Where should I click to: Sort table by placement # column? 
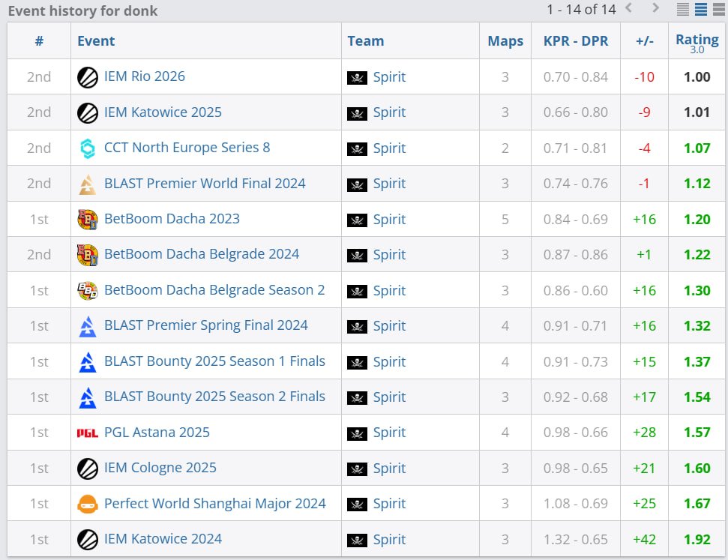pos(39,41)
